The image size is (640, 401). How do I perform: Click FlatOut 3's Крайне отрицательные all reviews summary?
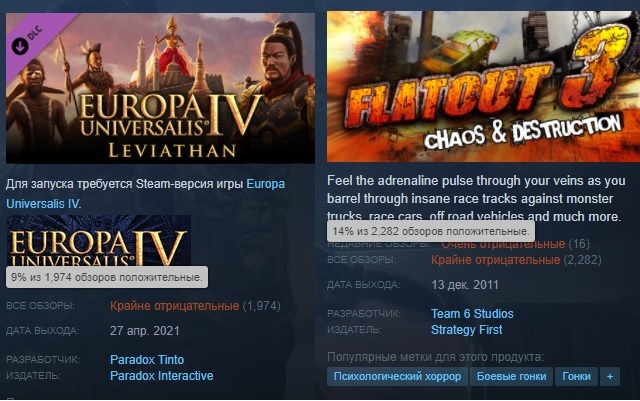point(496,260)
